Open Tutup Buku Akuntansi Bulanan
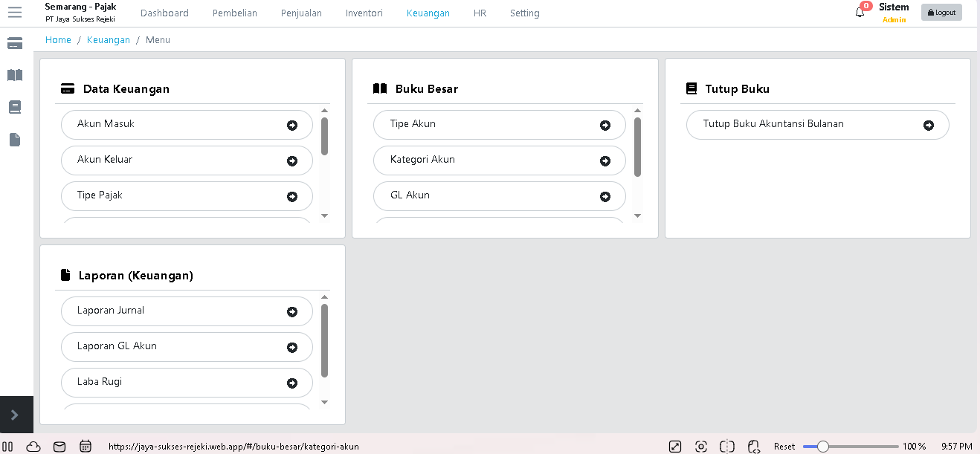The height and width of the screenshot is (454, 980). pos(818,125)
